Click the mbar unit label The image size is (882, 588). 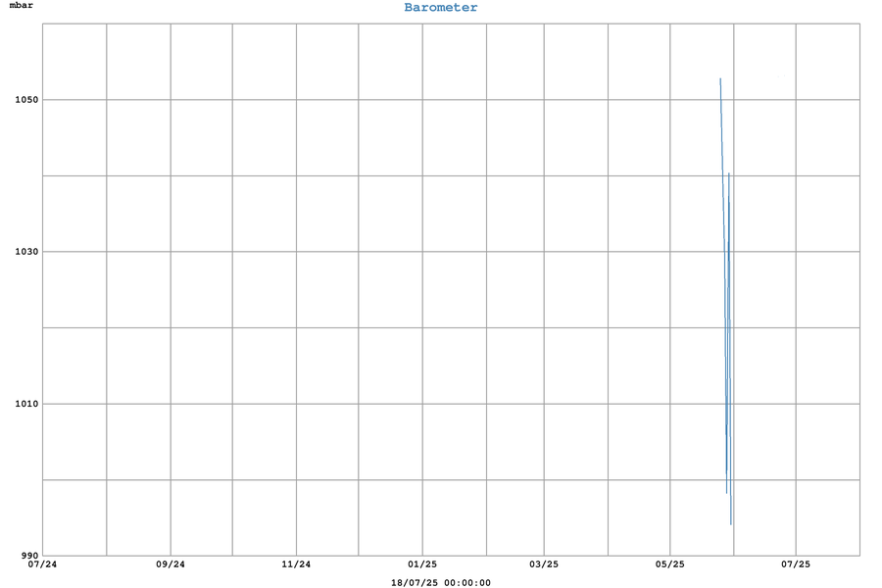[x=22, y=6]
